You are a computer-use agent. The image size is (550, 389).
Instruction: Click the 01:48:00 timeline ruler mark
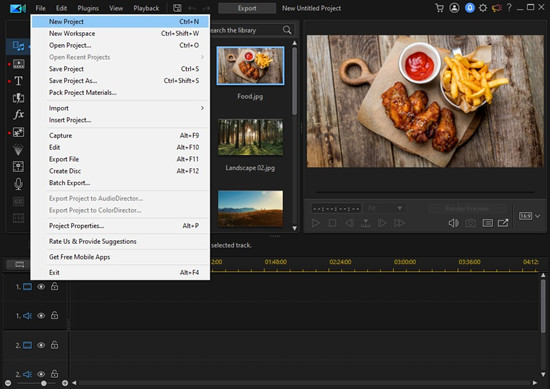(276, 262)
